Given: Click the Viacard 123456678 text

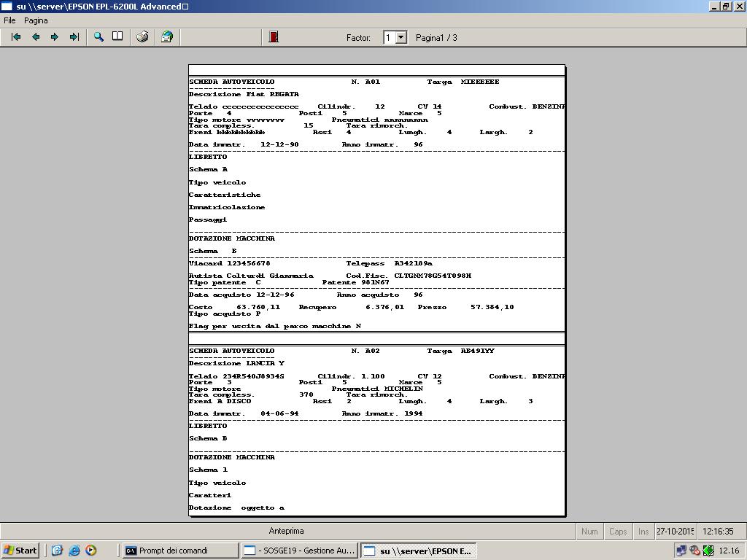Looking at the screenshot, I should pyautogui.click(x=230, y=263).
